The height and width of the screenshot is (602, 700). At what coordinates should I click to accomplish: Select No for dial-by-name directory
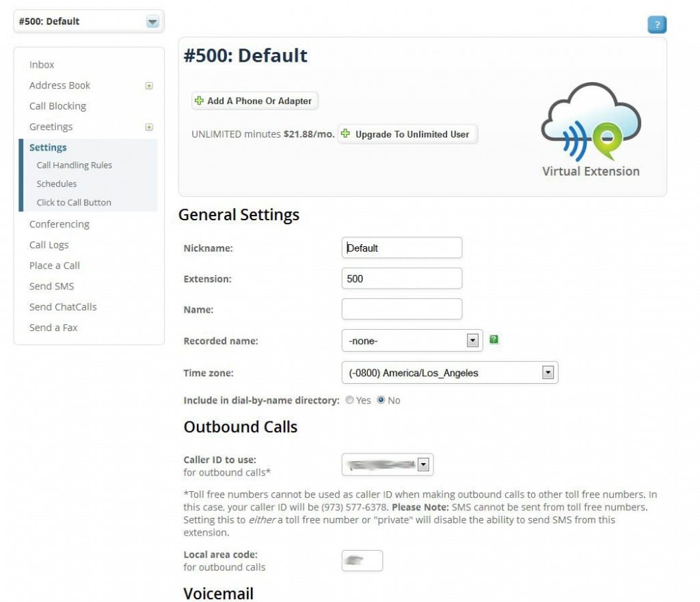pyautogui.click(x=380, y=400)
